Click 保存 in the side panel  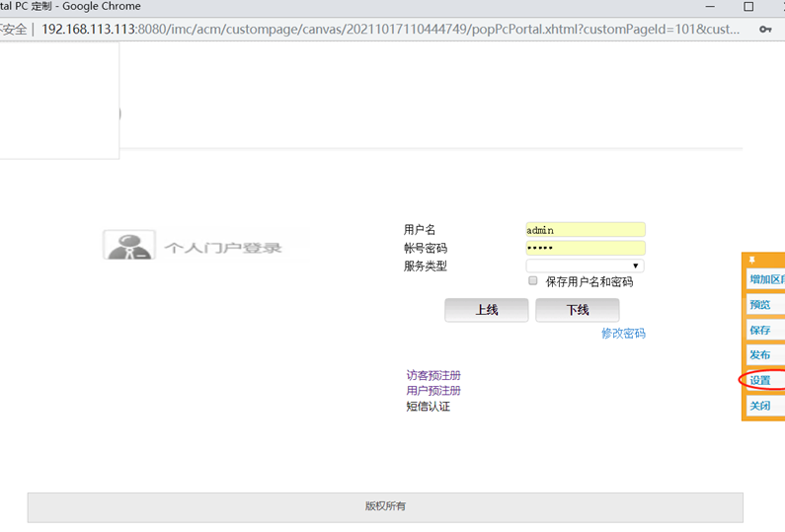point(760,331)
